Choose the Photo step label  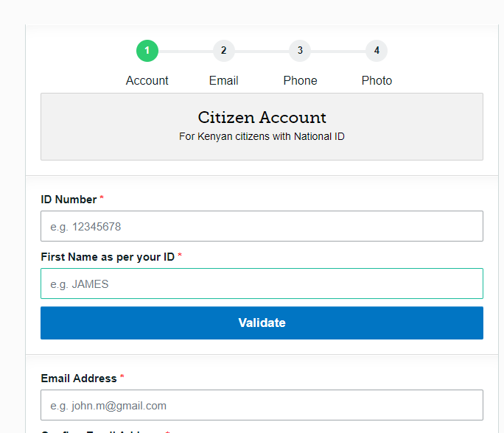(377, 80)
